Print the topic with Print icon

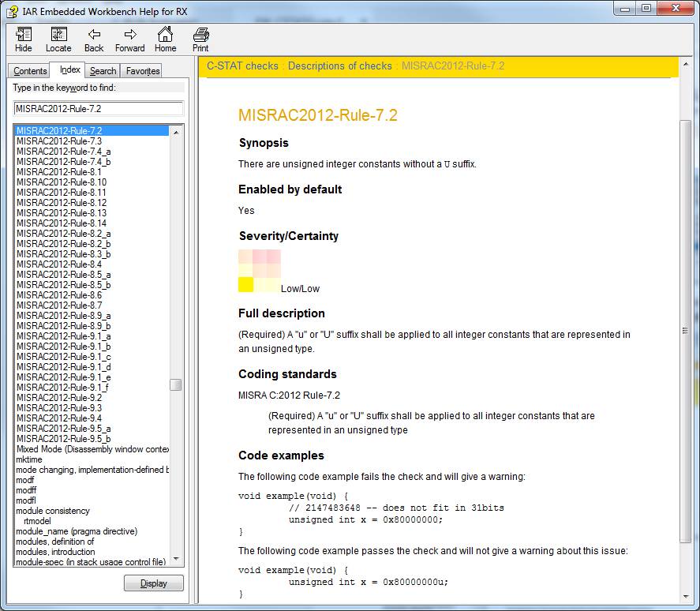(200, 35)
